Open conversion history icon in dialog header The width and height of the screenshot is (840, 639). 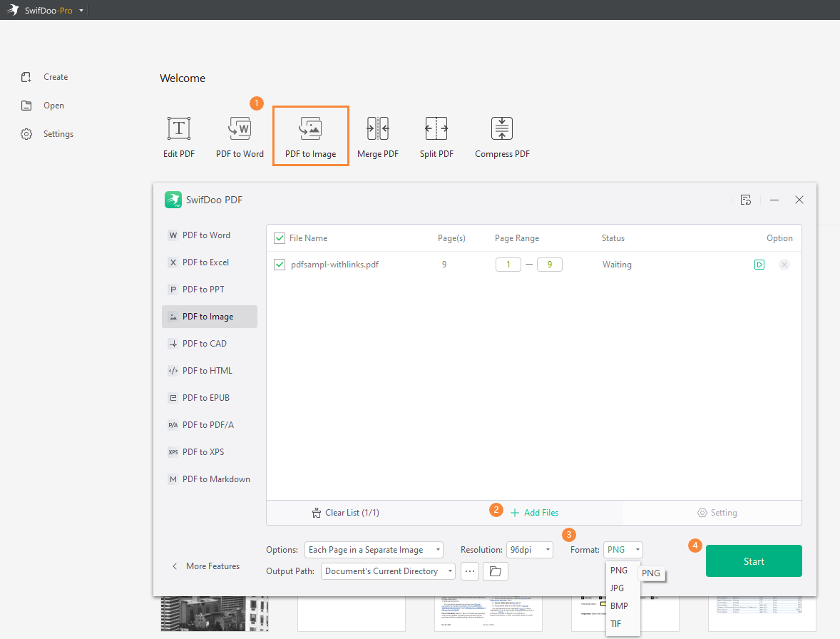[x=746, y=200]
